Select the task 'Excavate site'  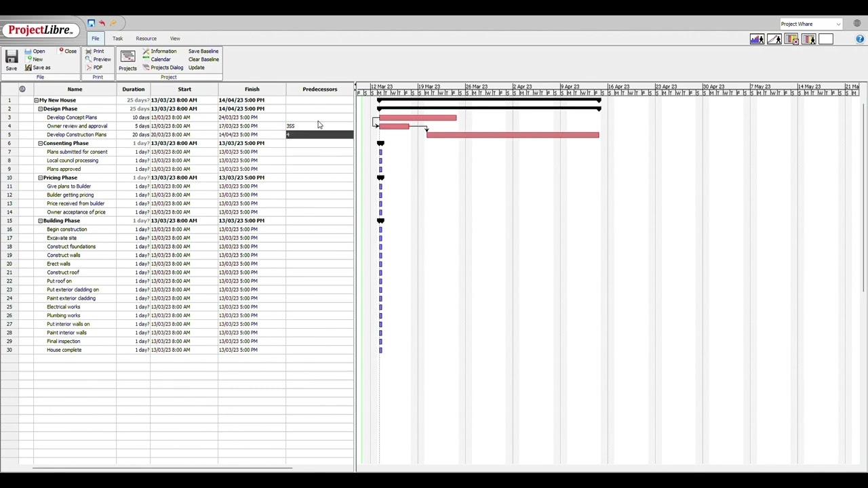click(x=62, y=238)
